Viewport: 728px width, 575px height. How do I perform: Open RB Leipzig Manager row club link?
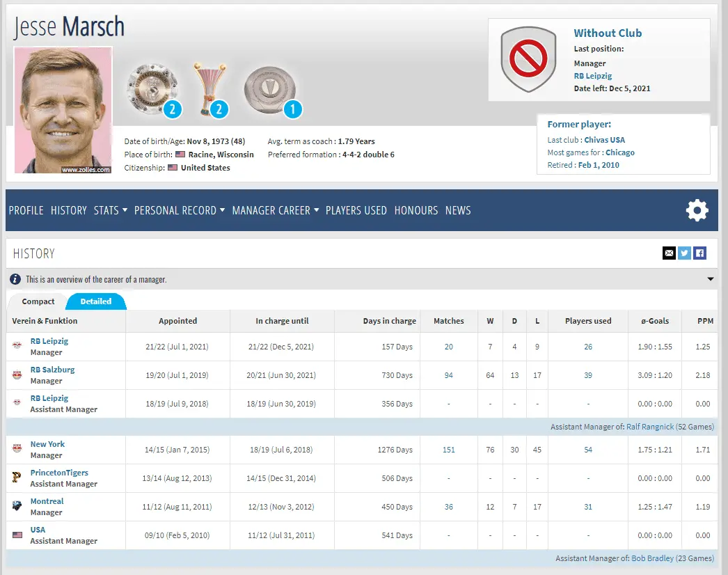click(49, 341)
